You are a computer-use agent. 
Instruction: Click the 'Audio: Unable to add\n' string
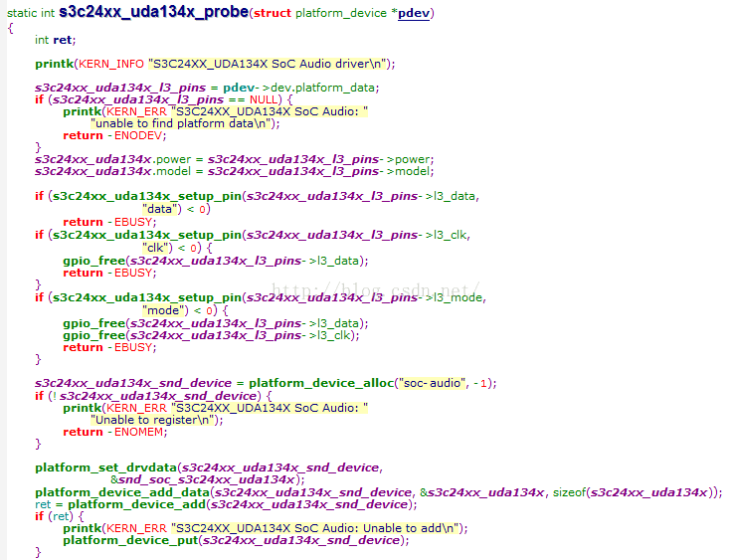pyautogui.click(x=388, y=528)
